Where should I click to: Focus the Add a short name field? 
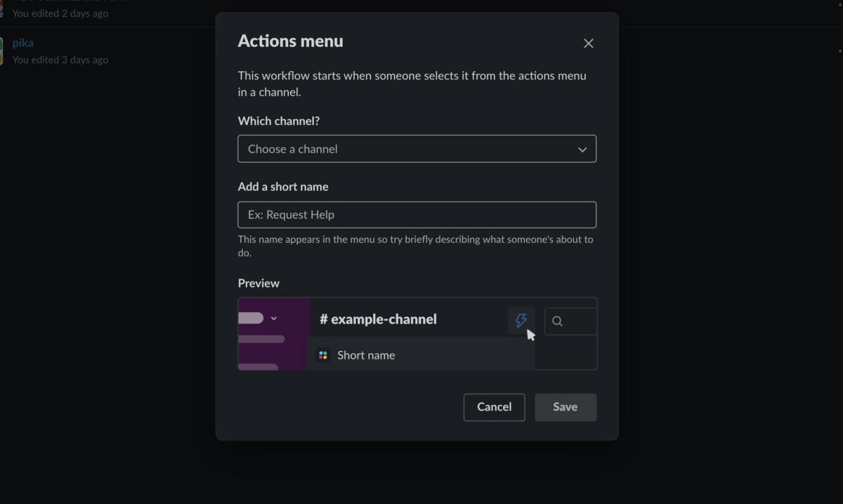[x=417, y=215]
